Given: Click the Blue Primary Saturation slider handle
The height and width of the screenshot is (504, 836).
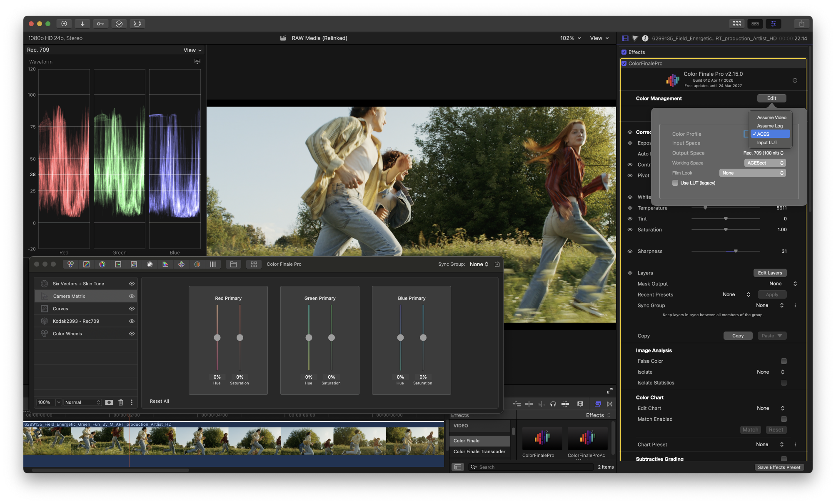Looking at the screenshot, I should 423,338.
